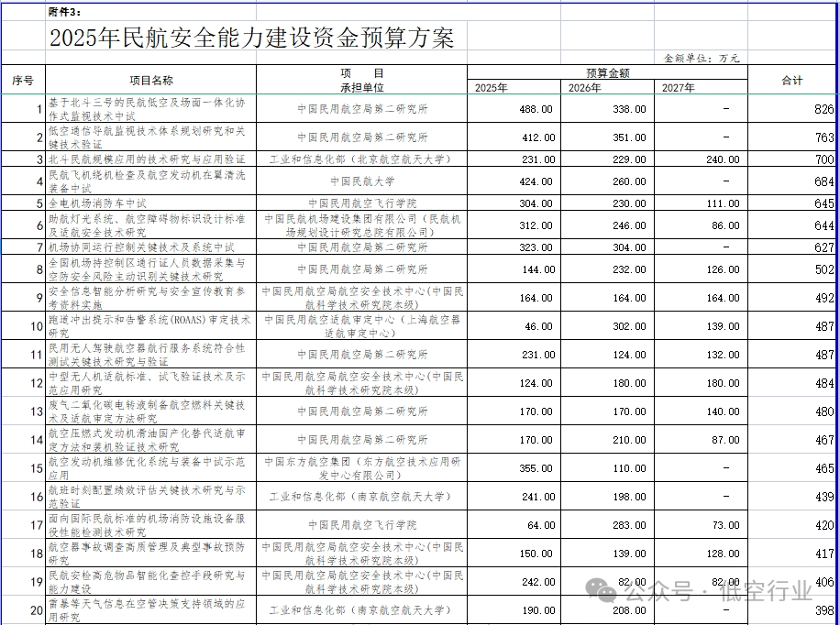The image size is (840, 625).
Task: Select total 826 in row 1
Action: coord(793,109)
